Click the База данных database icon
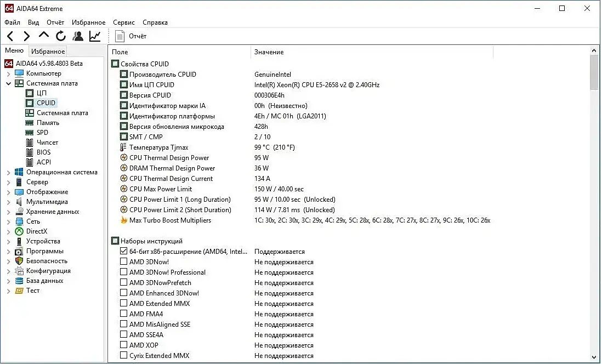The image size is (602, 364). (x=19, y=281)
